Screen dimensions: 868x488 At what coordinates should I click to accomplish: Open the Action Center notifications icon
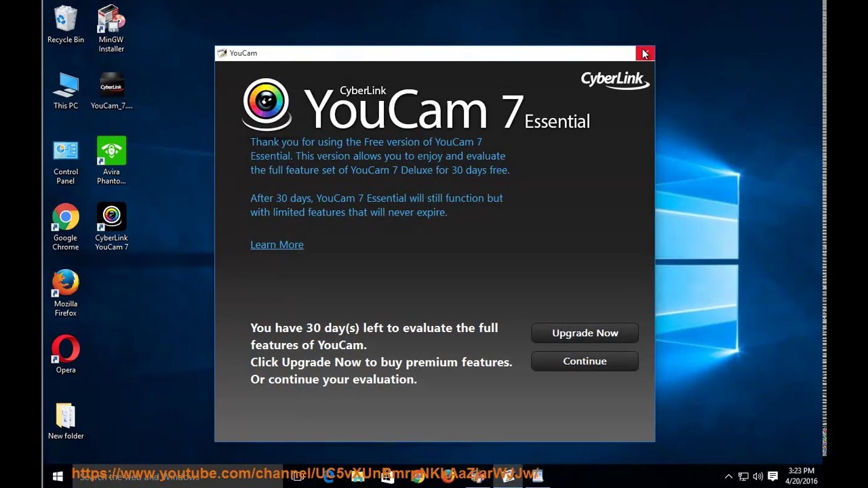(x=772, y=476)
